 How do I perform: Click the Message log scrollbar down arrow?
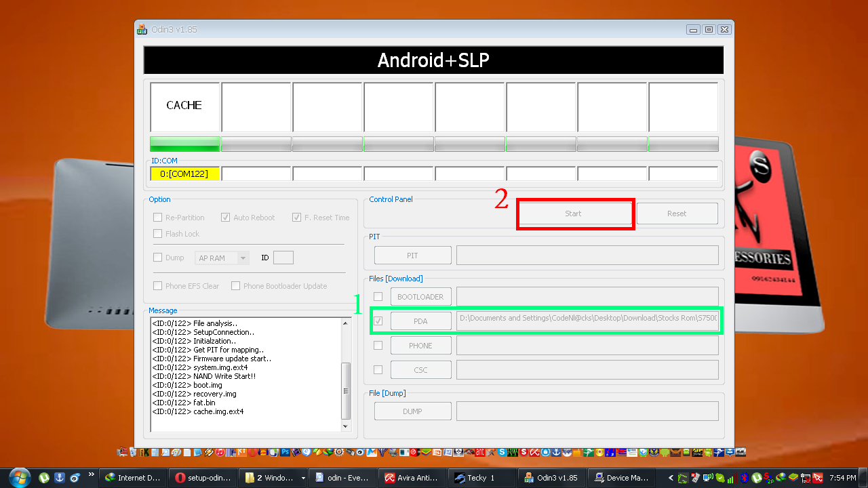[x=345, y=426]
